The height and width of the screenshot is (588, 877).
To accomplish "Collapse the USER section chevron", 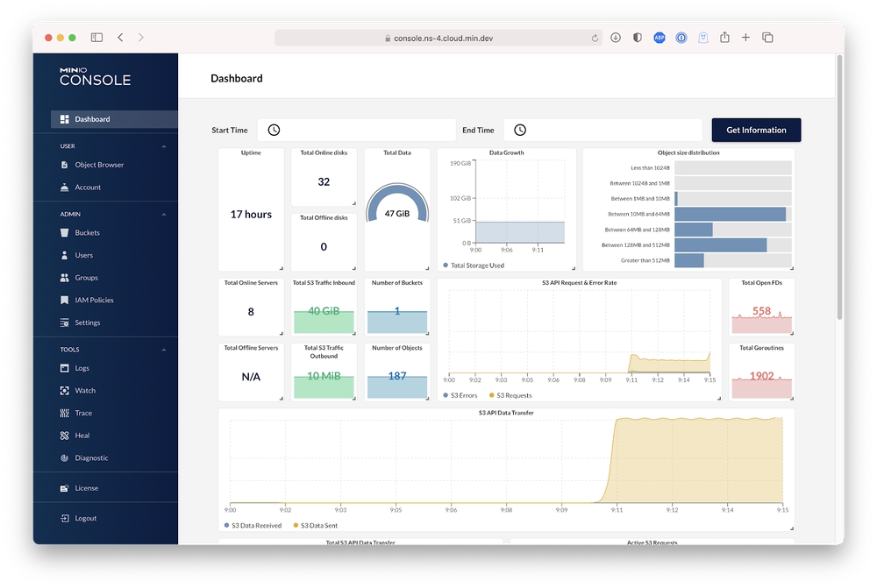I will pyautogui.click(x=164, y=146).
